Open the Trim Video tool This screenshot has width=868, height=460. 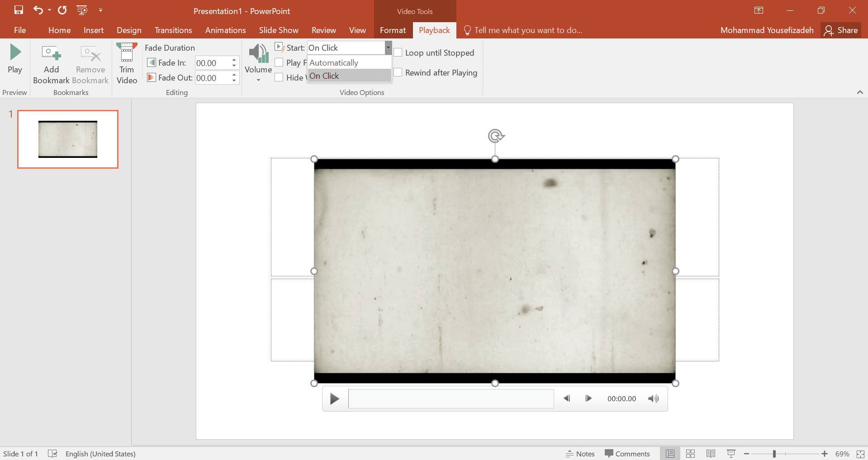click(127, 63)
